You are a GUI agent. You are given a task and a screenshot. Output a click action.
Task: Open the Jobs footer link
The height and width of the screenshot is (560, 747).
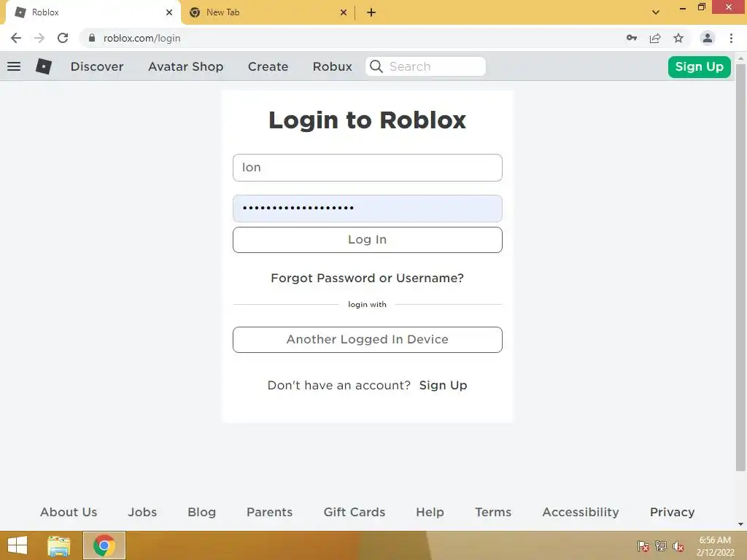pos(142,512)
